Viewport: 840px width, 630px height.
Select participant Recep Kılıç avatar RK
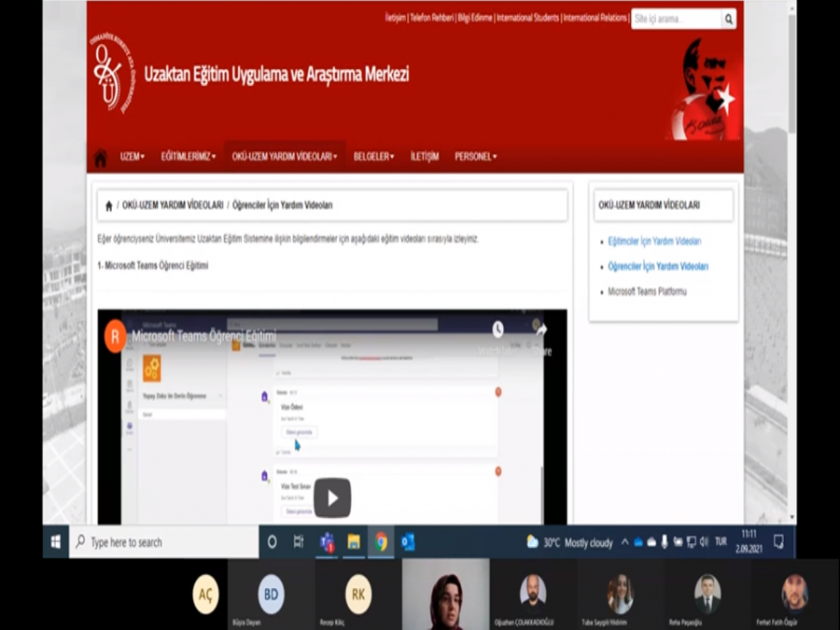(358, 595)
